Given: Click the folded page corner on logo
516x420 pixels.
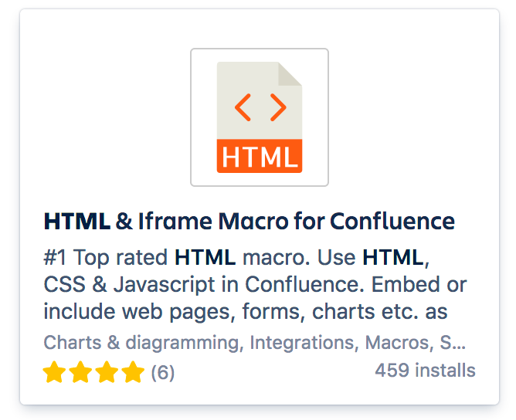Looking at the screenshot, I should 290,73.
